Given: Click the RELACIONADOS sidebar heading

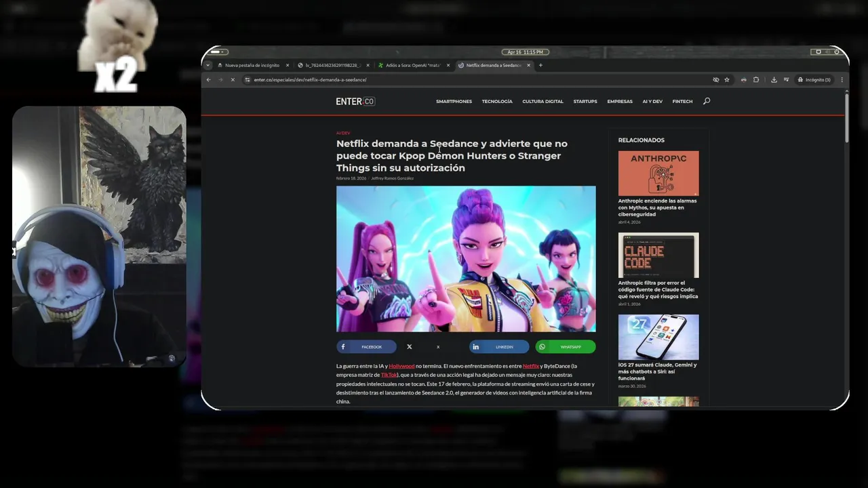Looking at the screenshot, I should [642, 140].
